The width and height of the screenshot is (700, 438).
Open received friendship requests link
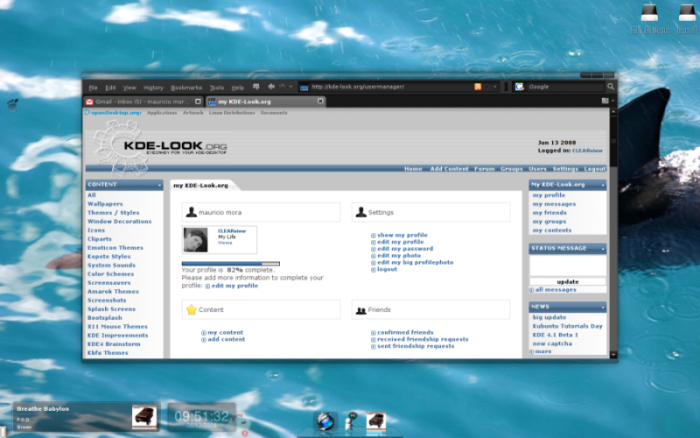423,339
